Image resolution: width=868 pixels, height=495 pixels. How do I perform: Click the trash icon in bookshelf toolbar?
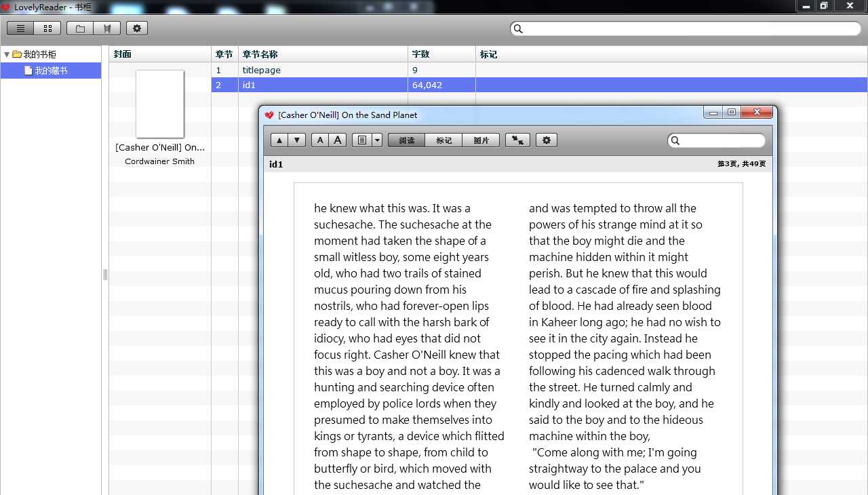[x=107, y=28]
